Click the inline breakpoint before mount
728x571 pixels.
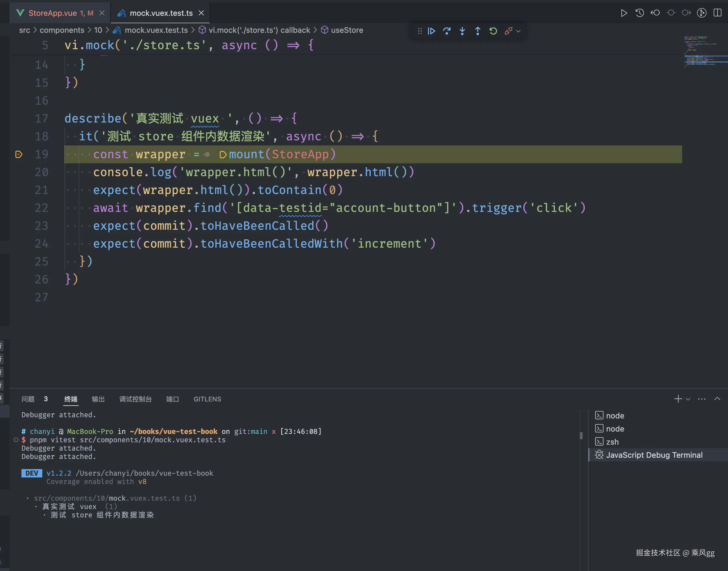click(223, 155)
